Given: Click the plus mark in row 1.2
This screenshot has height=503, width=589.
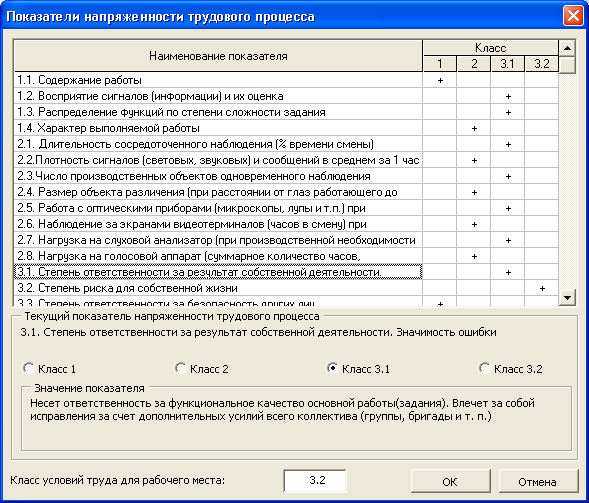Looking at the screenshot, I should (x=508, y=96).
